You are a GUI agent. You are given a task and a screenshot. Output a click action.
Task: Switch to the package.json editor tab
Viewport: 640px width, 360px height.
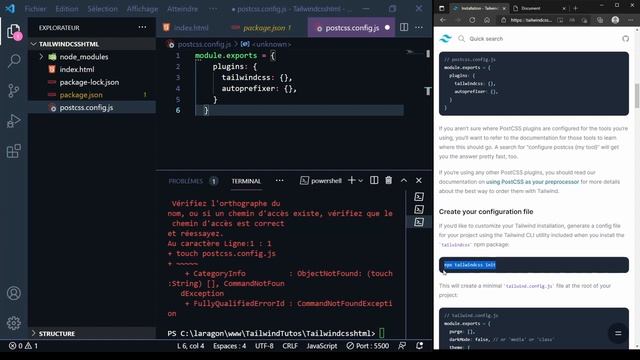click(x=262, y=28)
